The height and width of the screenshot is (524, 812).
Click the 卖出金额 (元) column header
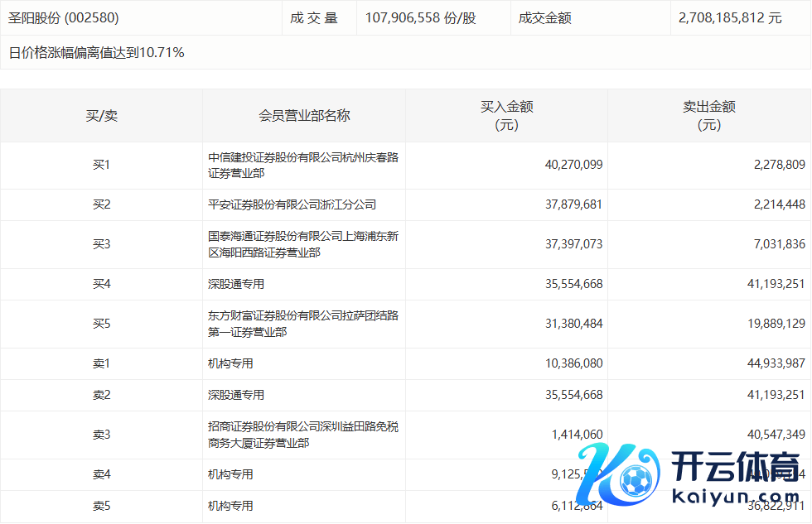[x=708, y=116]
